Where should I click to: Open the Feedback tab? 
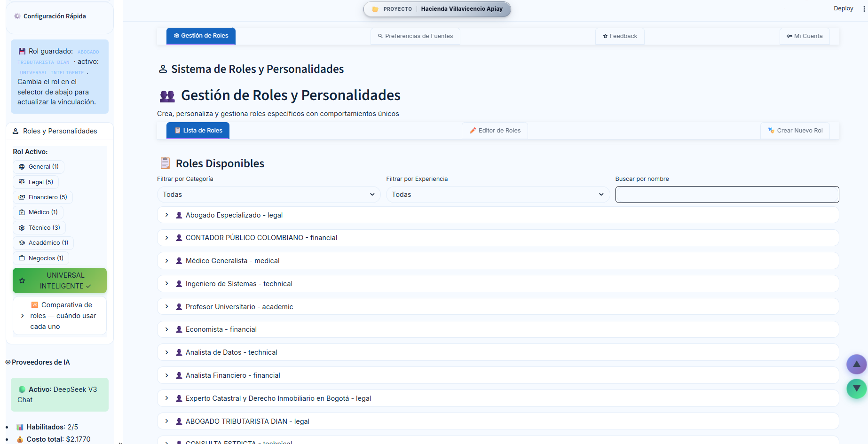[620, 36]
